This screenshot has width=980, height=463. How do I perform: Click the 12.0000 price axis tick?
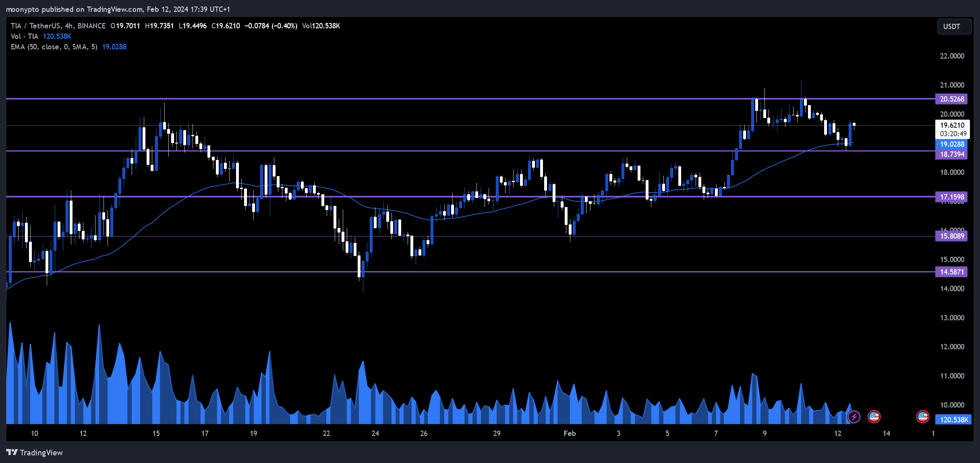[x=952, y=347]
